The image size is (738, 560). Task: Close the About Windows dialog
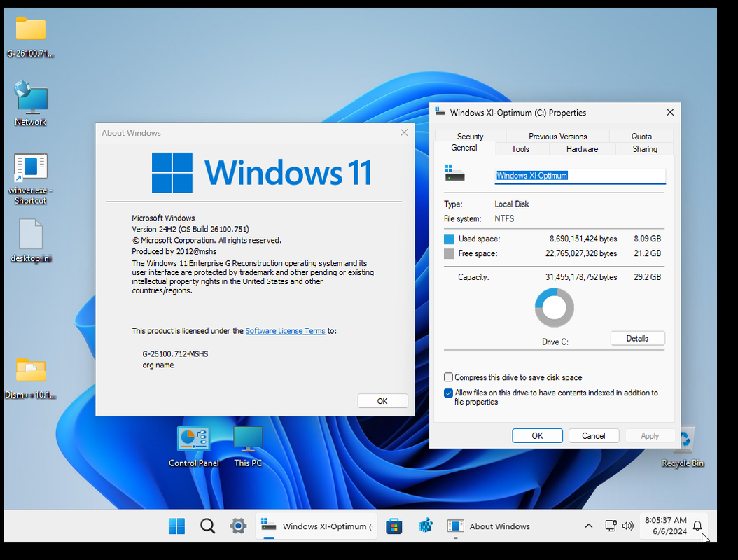404,133
